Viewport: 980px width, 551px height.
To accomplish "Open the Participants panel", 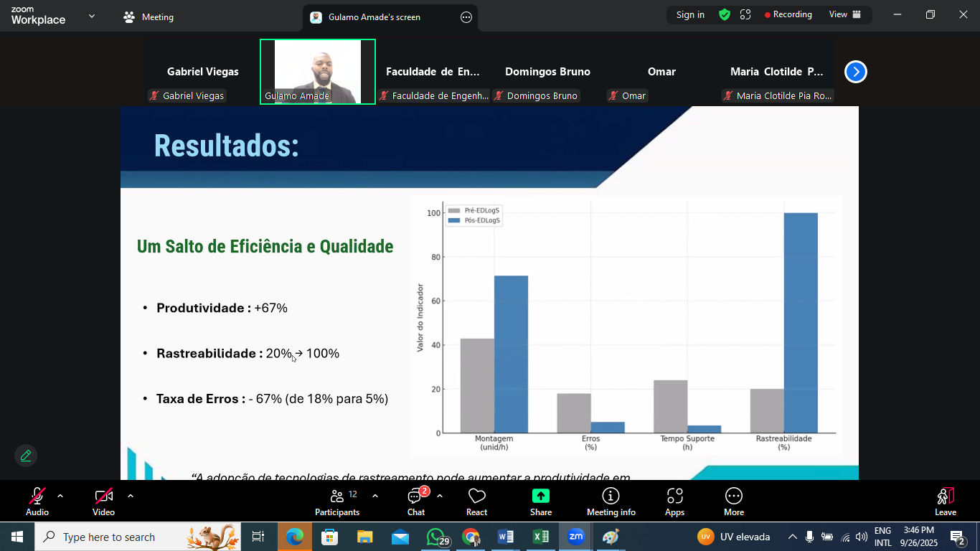I will (337, 501).
